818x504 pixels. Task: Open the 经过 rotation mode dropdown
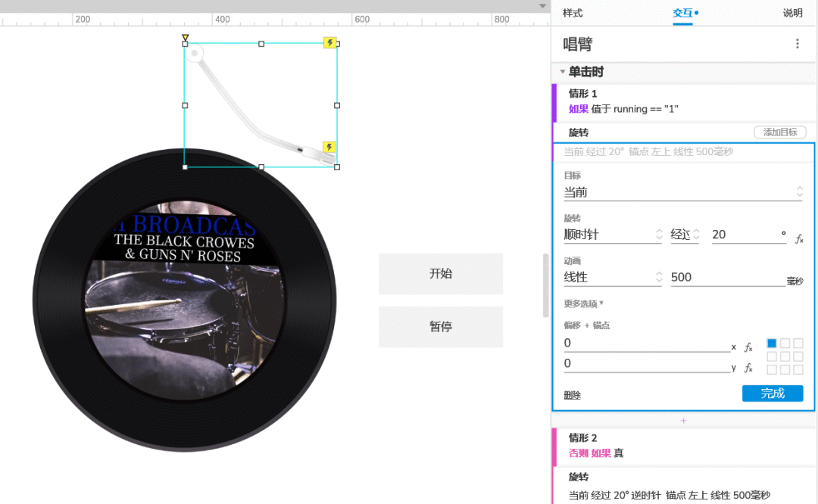[685, 235]
